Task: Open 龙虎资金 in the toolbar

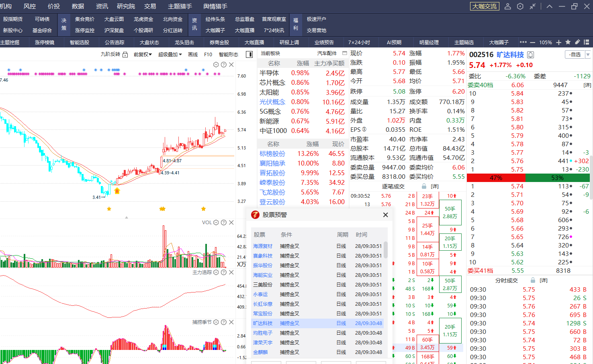Action: (143, 19)
